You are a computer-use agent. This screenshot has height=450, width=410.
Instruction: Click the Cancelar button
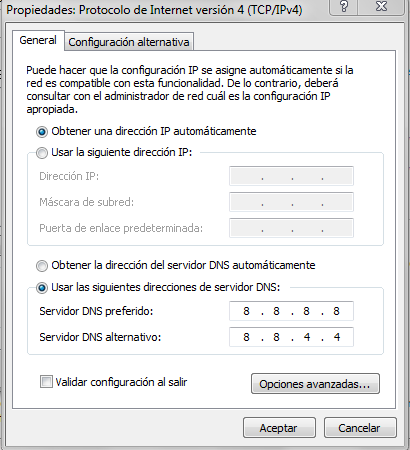[360, 428]
